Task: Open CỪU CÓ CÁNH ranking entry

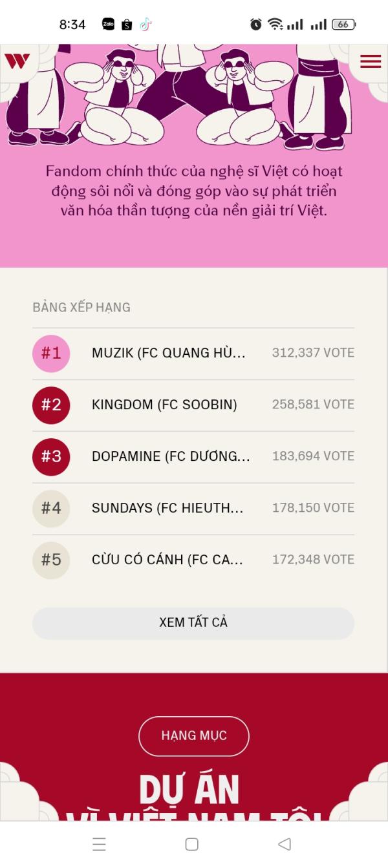Action: (x=167, y=560)
